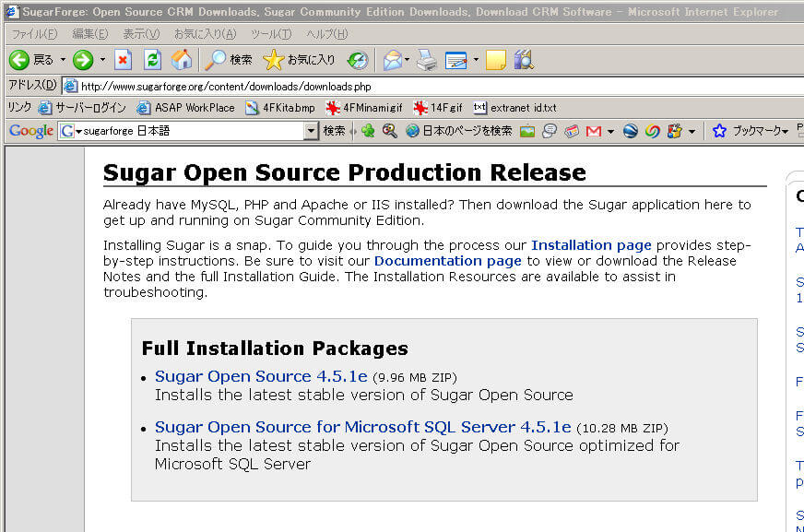Image resolution: width=804 pixels, height=532 pixels.
Task: Click the Gmail icon on Google toolbar
Action: [x=594, y=131]
